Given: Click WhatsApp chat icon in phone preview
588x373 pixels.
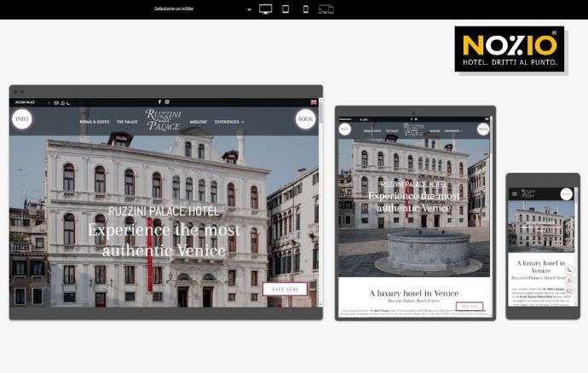Looking at the screenshot, I should point(569,280).
